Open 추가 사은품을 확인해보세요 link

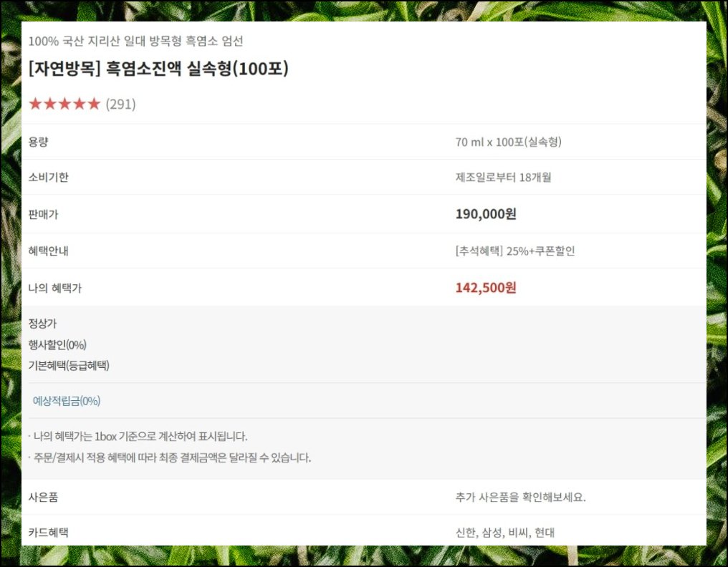[x=520, y=498]
